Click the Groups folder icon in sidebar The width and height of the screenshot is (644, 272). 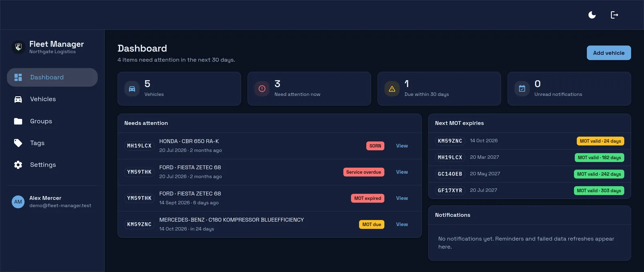click(x=18, y=121)
